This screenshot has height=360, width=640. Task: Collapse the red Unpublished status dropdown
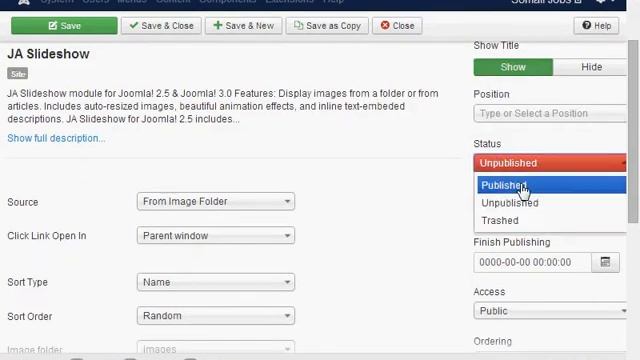coord(550,163)
